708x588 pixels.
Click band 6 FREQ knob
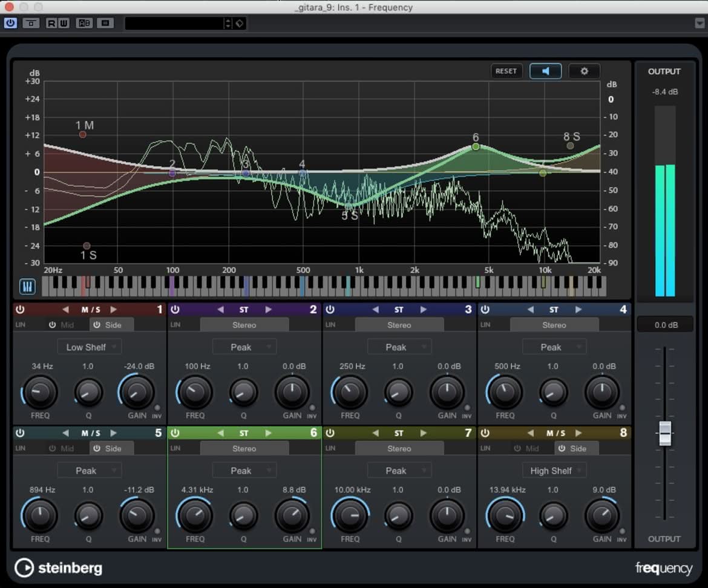click(x=195, y=515)
